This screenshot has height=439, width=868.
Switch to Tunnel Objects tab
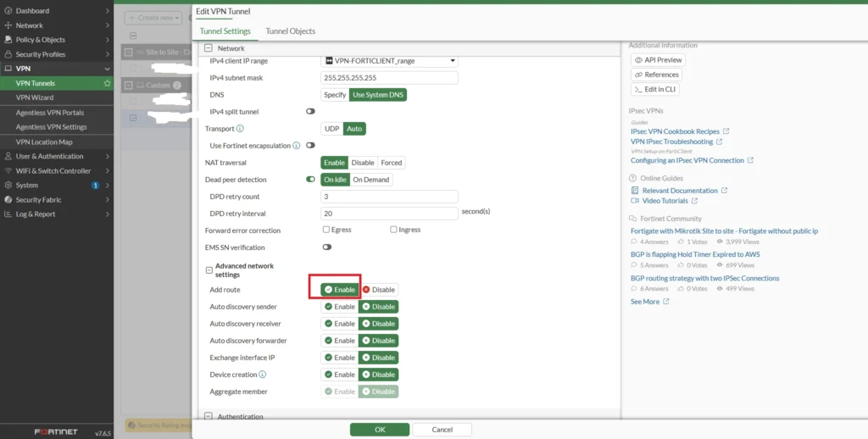[290, 31]
